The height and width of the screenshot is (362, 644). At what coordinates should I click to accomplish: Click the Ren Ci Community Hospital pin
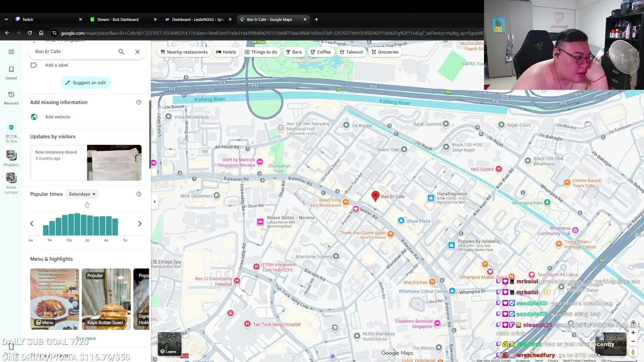click(x=236, y=281)
